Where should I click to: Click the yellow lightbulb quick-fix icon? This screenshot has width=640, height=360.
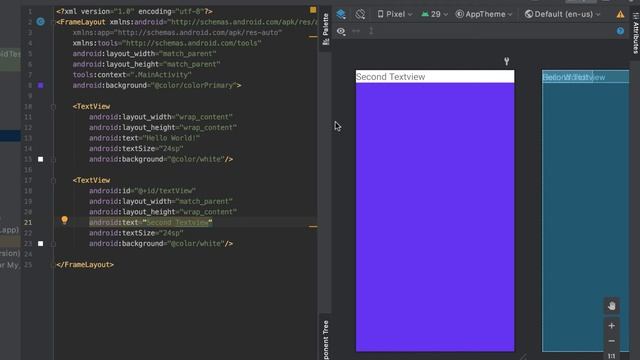click(x=64, y=220)
